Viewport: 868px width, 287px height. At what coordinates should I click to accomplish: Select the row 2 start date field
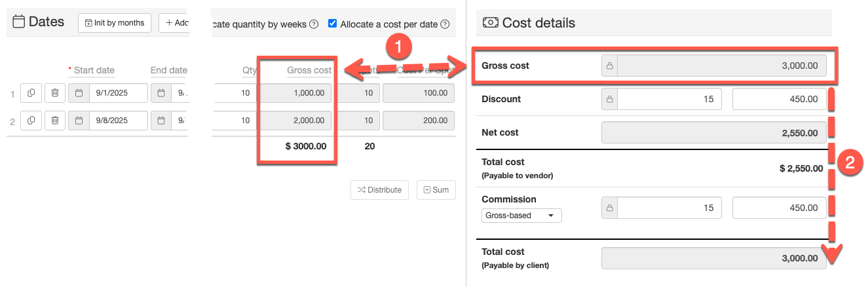[117, 120]
